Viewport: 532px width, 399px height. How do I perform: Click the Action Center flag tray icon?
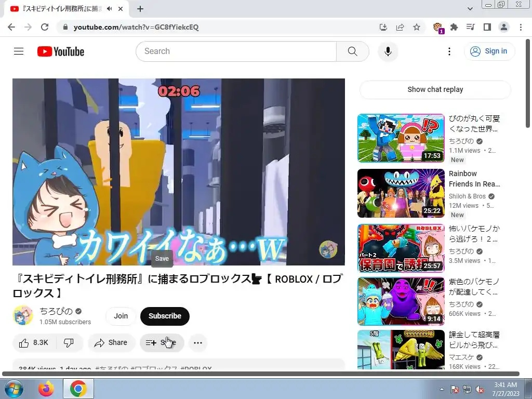pyautogui.click(x=454, y=389)
